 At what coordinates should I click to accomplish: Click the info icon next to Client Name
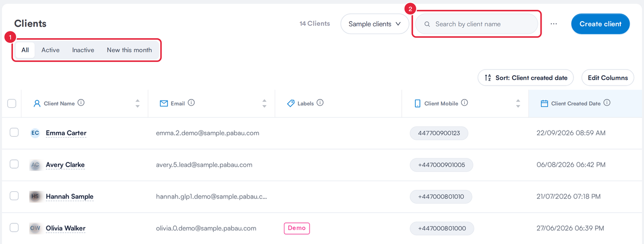pos(81,103)
